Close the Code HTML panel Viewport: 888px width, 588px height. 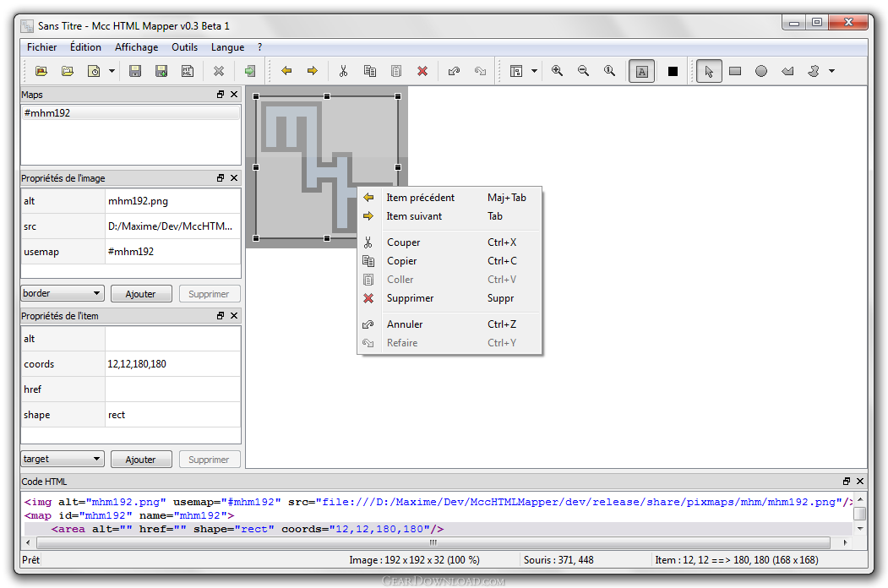tap(860, 481)
